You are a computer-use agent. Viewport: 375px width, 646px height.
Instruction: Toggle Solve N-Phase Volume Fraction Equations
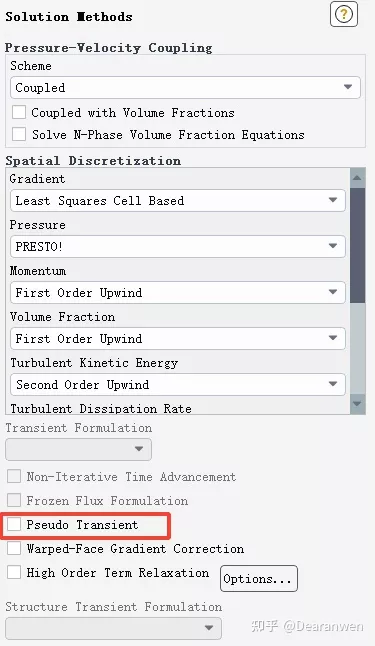click(19, 134)
